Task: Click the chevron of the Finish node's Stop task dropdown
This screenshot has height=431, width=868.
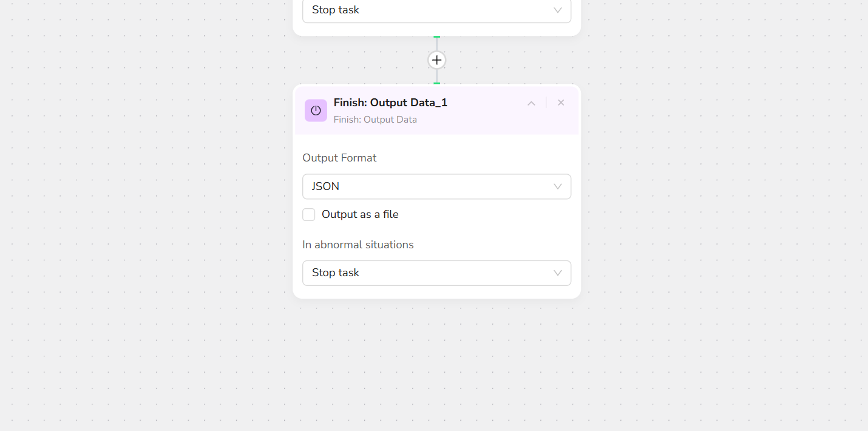Action: point(557,273)
